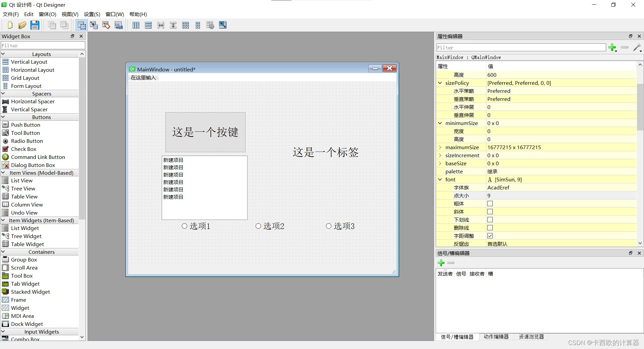644x349 pixels.
Task: Select the Edit Tab Order tool
Action: (118, 25)
